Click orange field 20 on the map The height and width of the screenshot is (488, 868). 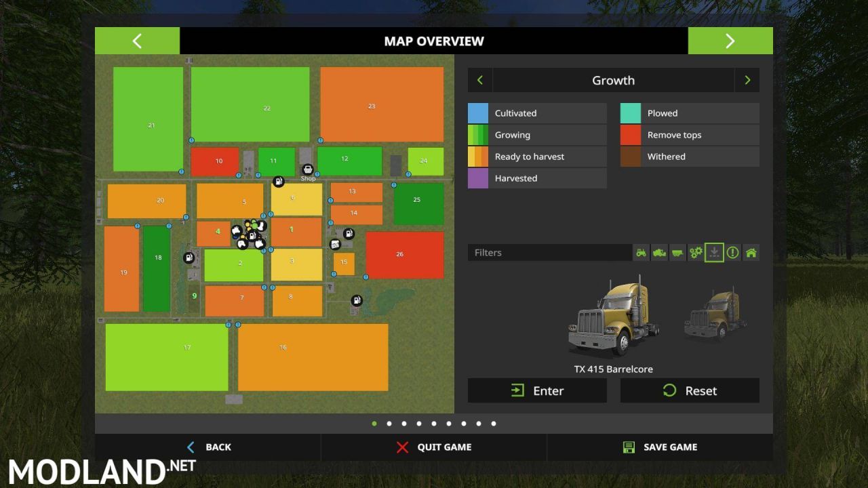tap(146, 201)
